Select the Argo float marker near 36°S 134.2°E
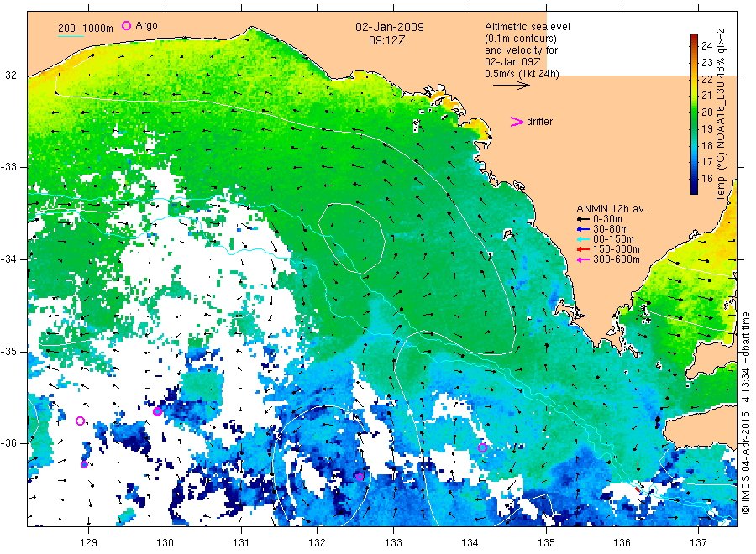This screenshot has width=756, height=554. click(x=482, y=447)
